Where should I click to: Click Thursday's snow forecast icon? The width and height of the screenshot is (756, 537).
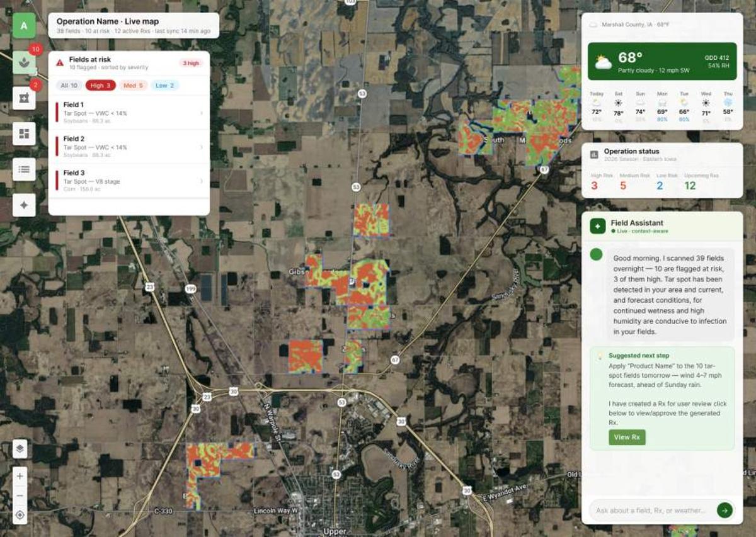click(728, 102)
